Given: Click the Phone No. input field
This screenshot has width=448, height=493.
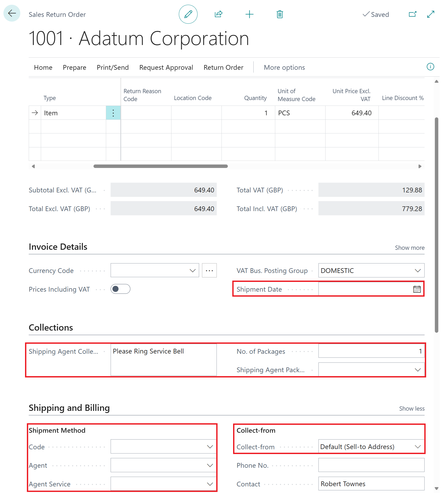Looking at the screenshot, I should pos(371,465).
